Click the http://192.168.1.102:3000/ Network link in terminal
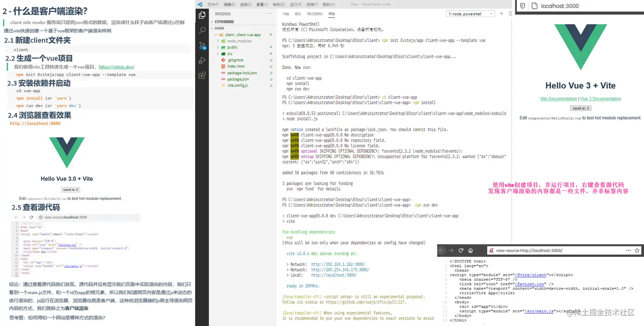 tap(338, 264)
